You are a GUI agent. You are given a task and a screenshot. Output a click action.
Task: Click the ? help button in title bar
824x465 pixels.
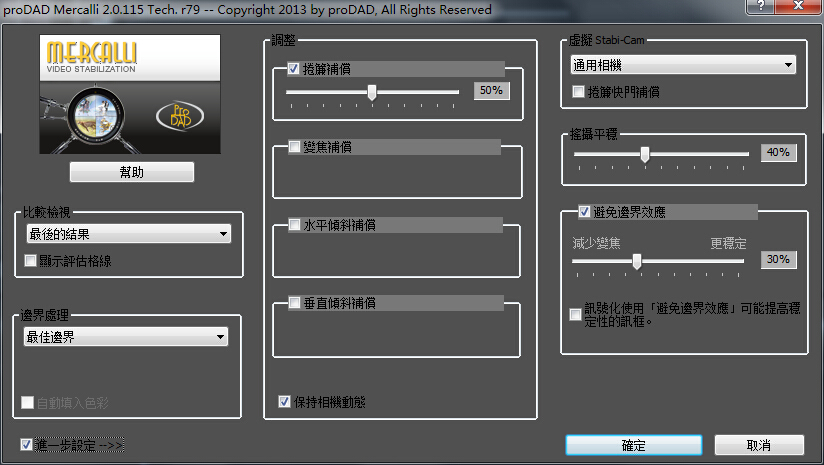pos(759,6)
